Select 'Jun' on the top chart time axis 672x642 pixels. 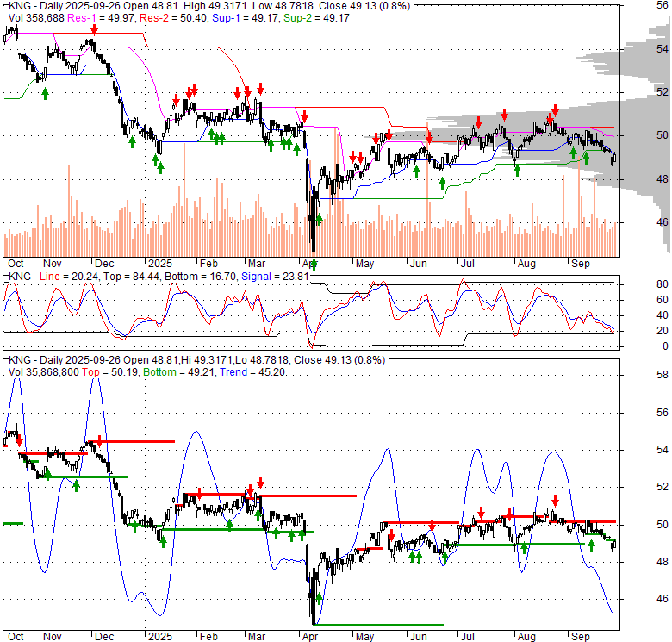tap(419, 264)
